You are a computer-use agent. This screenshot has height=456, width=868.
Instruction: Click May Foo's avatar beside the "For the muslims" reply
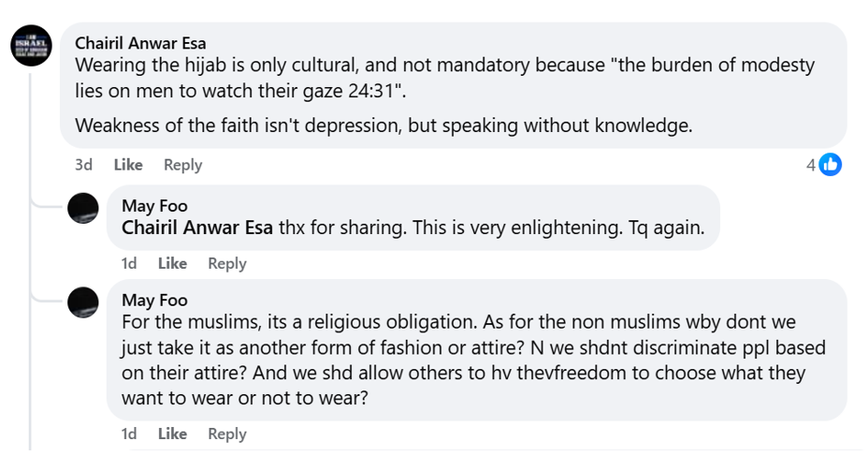[84, 302]
